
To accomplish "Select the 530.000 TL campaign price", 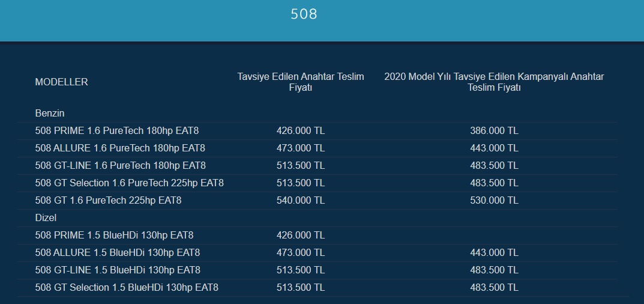I will [494, 200].
